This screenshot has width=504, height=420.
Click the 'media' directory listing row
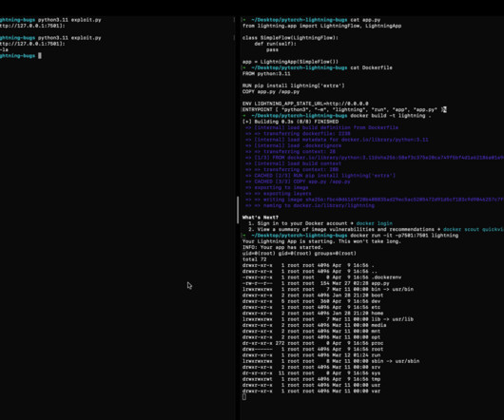click(x=315, y=325)
